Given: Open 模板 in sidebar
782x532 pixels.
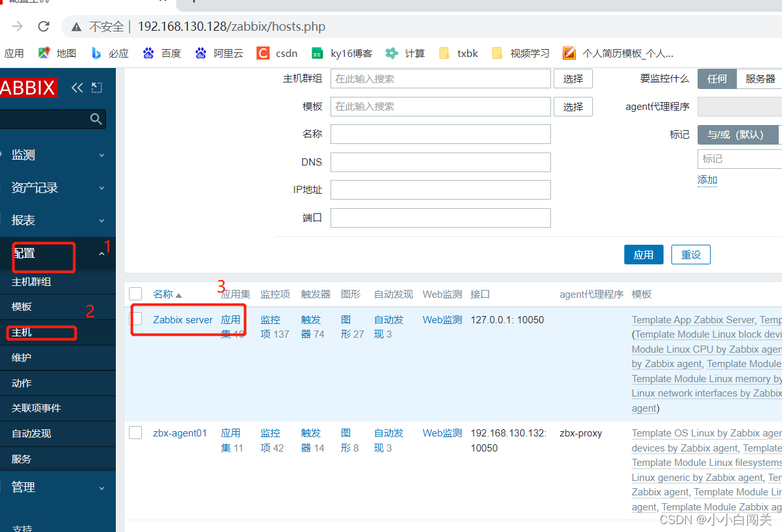Looking at the screenshot, I should (x=22, y=307).
